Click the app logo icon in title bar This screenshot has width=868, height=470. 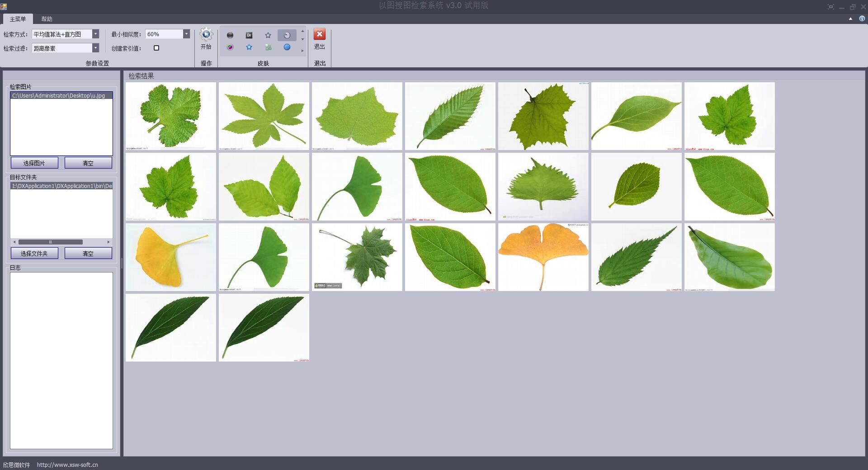click(x=4, y=6)
